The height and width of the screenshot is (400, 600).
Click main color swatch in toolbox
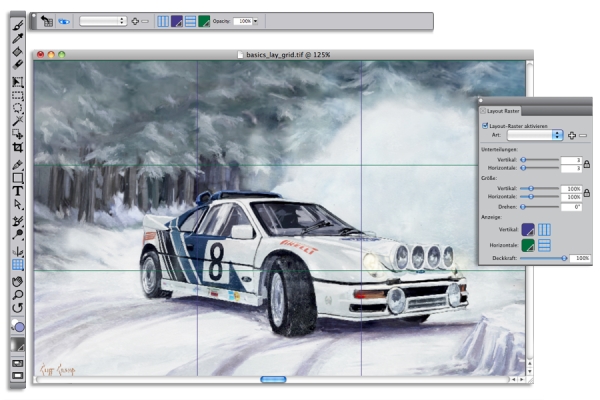pyautogui.click(x=19, y=327)
